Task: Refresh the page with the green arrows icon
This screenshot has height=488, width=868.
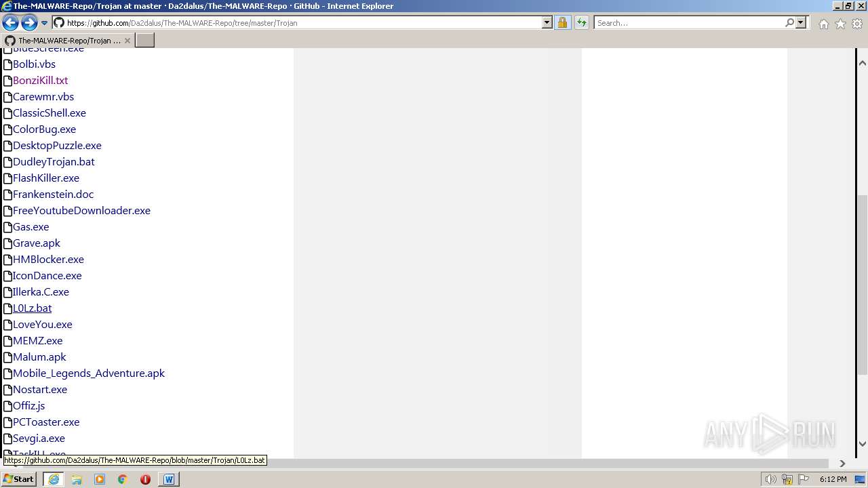Action: click(x=582, y=22)
